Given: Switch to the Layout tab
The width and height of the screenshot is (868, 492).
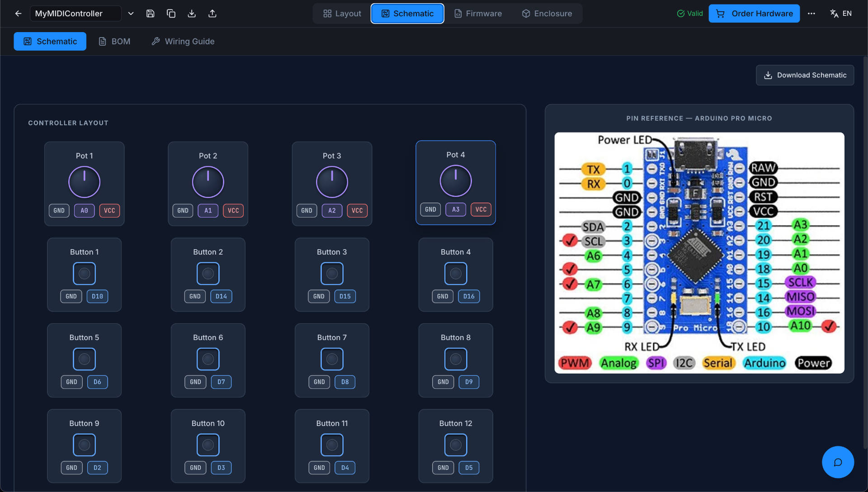Looking at the screenshot, I should tap(342, 14).
